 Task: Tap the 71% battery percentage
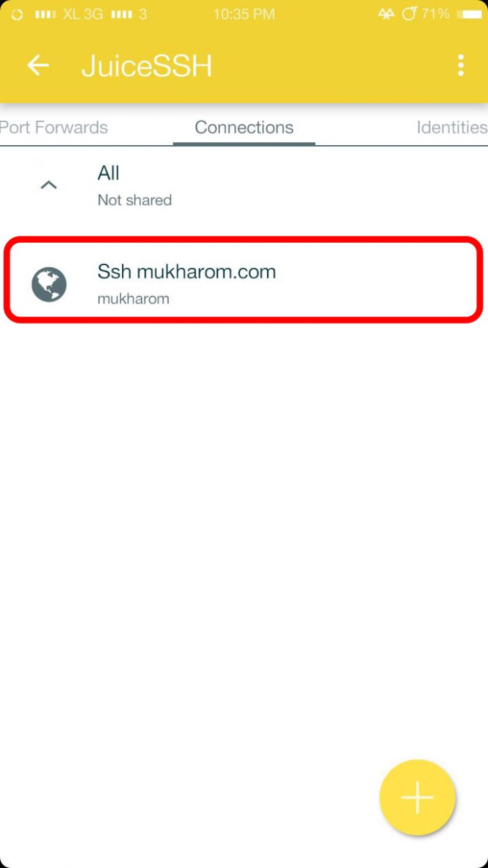(435, 14)
